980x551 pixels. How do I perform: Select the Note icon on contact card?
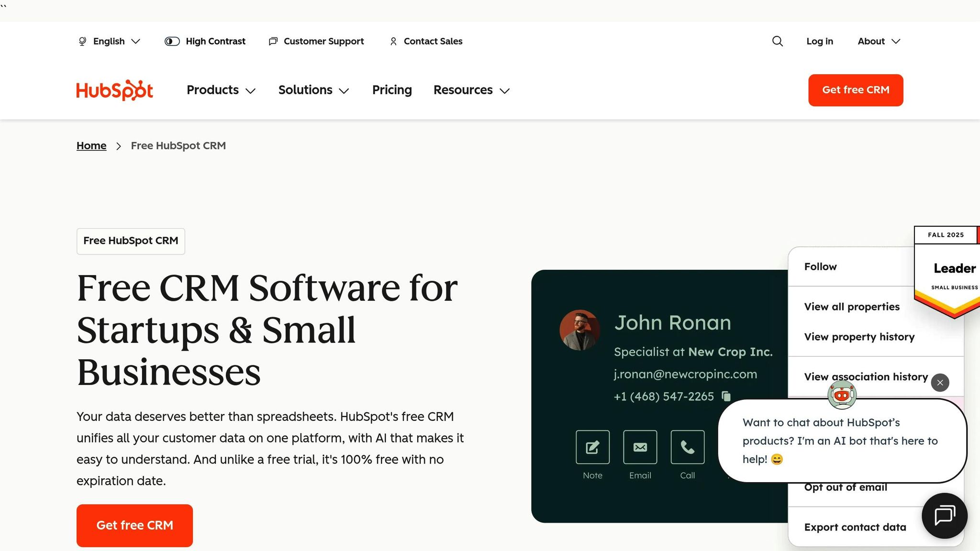592,447
